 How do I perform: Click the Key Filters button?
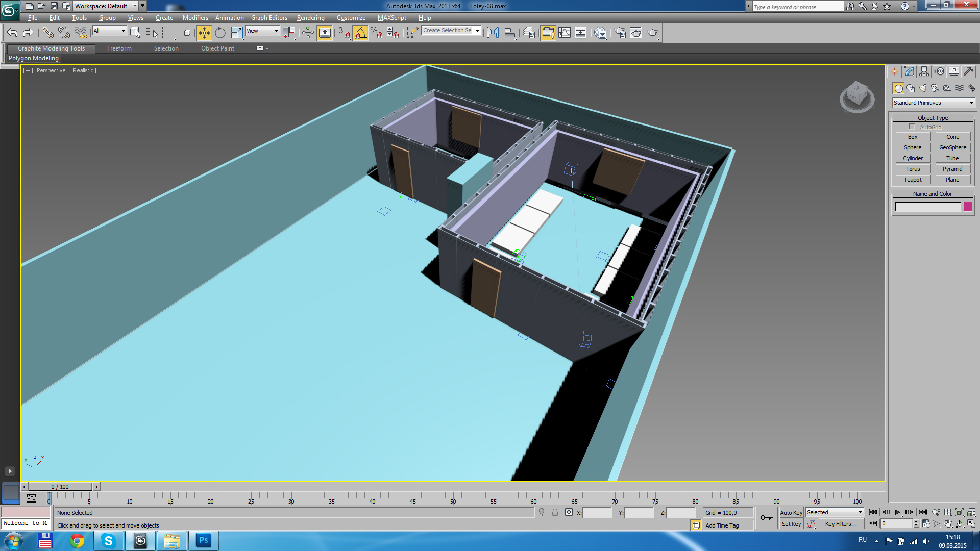tap(841, 524)
